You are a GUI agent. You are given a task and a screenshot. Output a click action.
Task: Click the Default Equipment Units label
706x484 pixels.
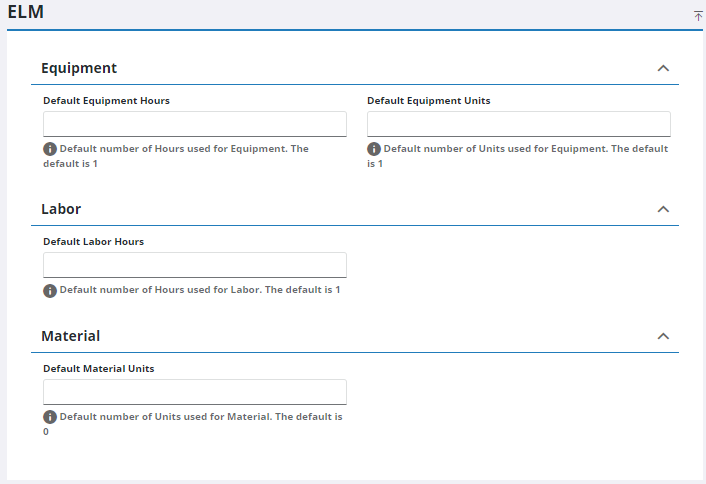[x=428, y=101]
